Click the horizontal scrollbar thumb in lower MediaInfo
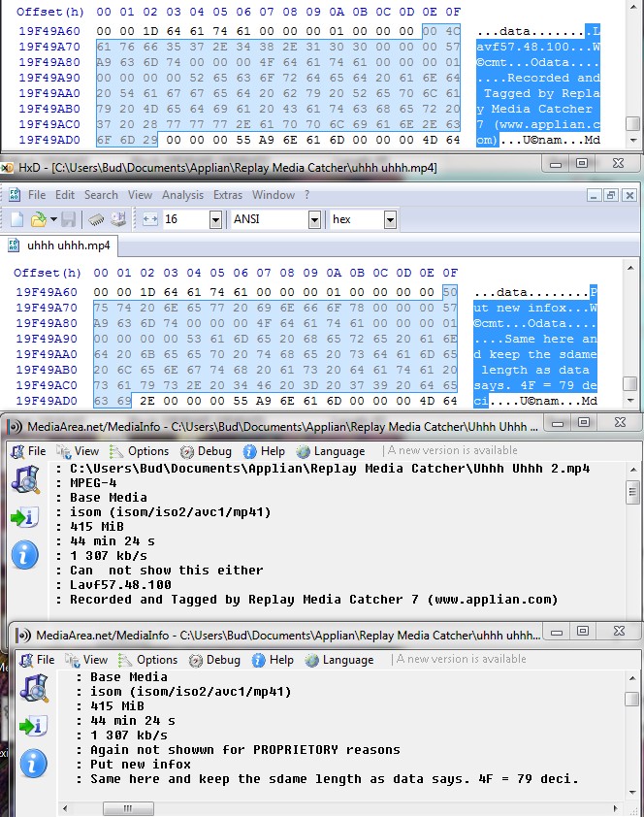The height and width of the screenshot is (817, 644). pyautogui.click(x=128, y=808)
